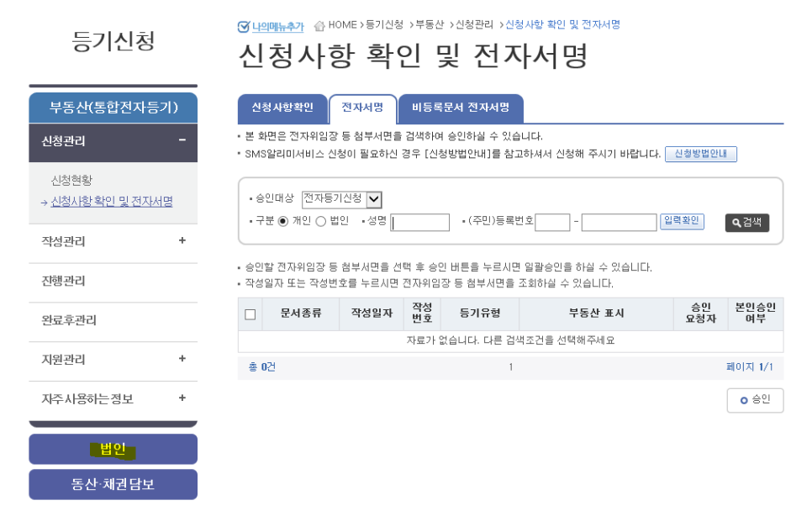Viewport: 812px width, 511px height.
Task: Switch to the 신청사항확인 tab
Action: 282,108
